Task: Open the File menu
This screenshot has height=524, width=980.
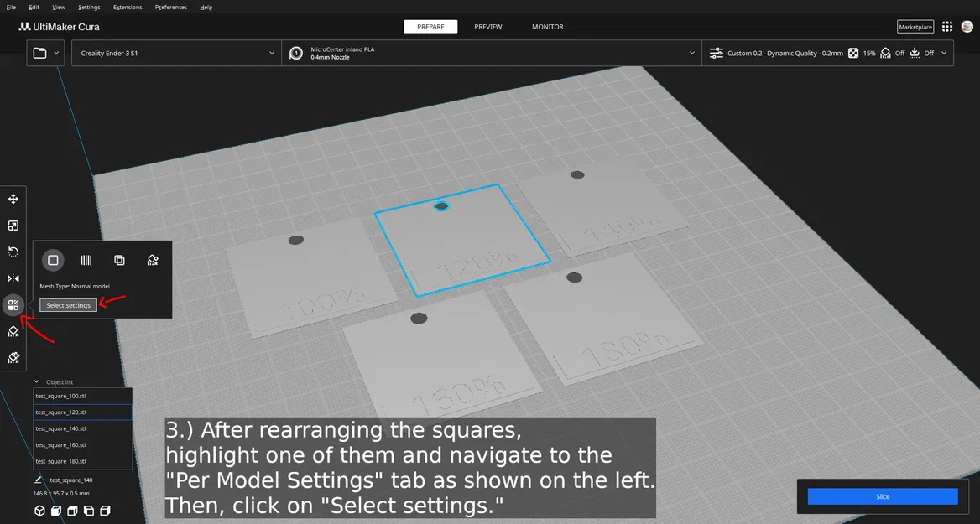Action: [11, 7]
